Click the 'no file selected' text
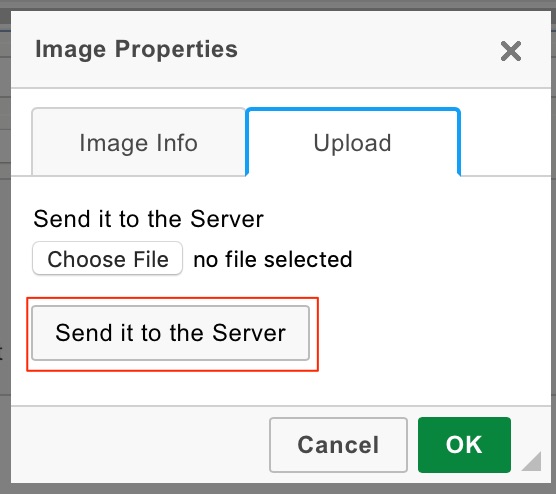 pos(273,259)
